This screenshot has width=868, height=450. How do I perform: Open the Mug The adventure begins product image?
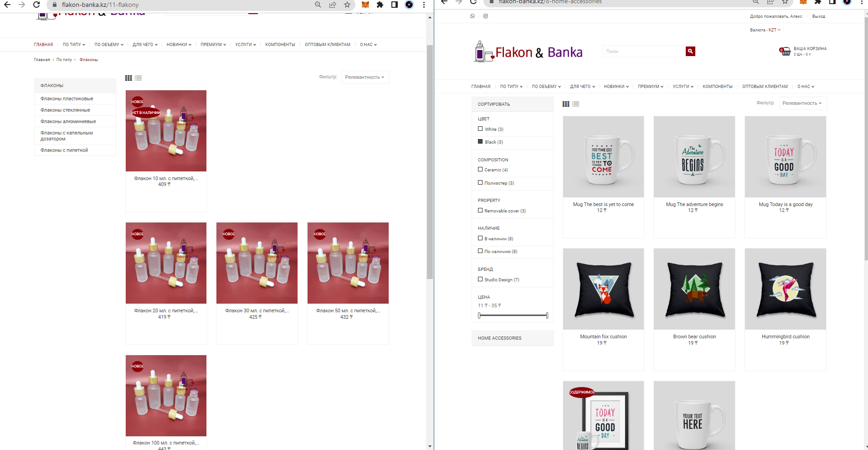coord(694,157)
